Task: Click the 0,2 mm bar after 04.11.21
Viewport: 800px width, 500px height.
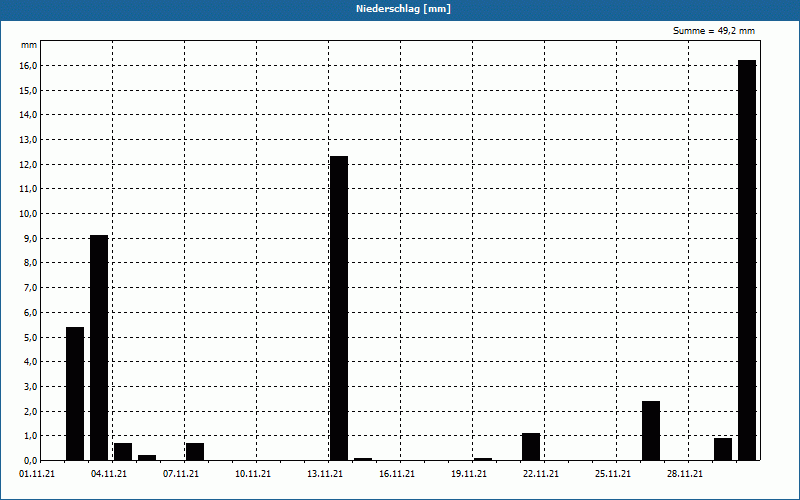Action: pos(147,458)
